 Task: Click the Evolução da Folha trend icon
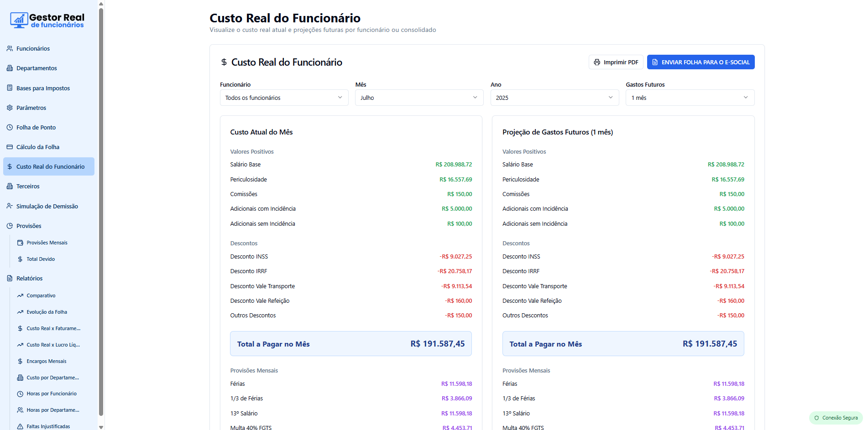20,312
